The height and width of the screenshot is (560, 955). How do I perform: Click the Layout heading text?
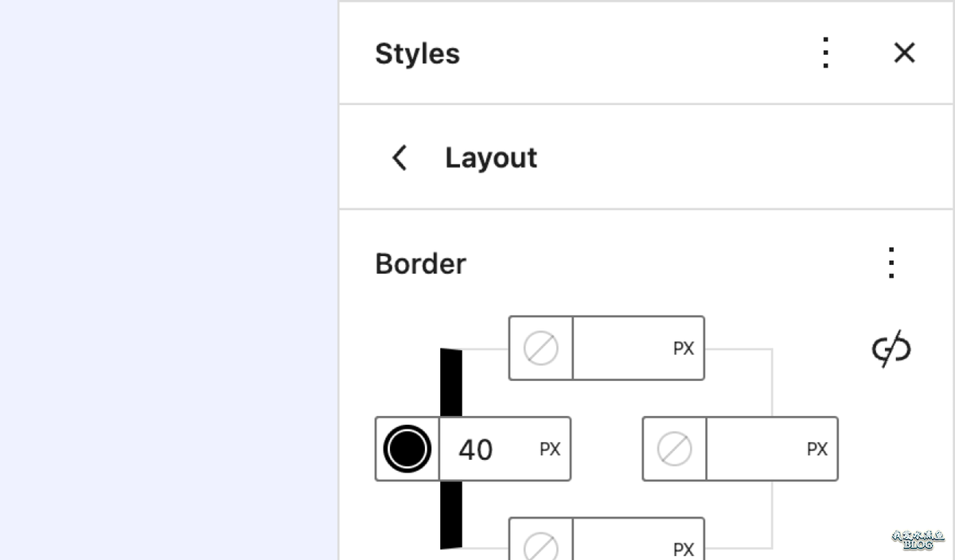(x=491, y=157)
